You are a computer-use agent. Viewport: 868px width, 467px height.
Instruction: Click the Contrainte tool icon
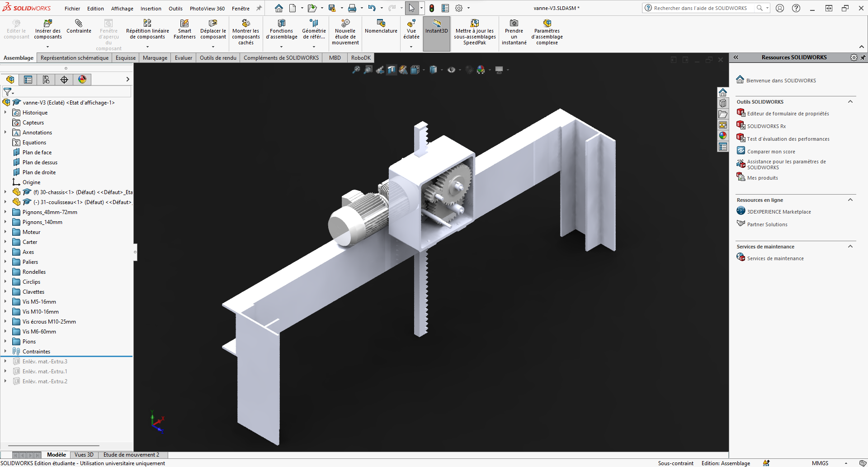[79, 23]
